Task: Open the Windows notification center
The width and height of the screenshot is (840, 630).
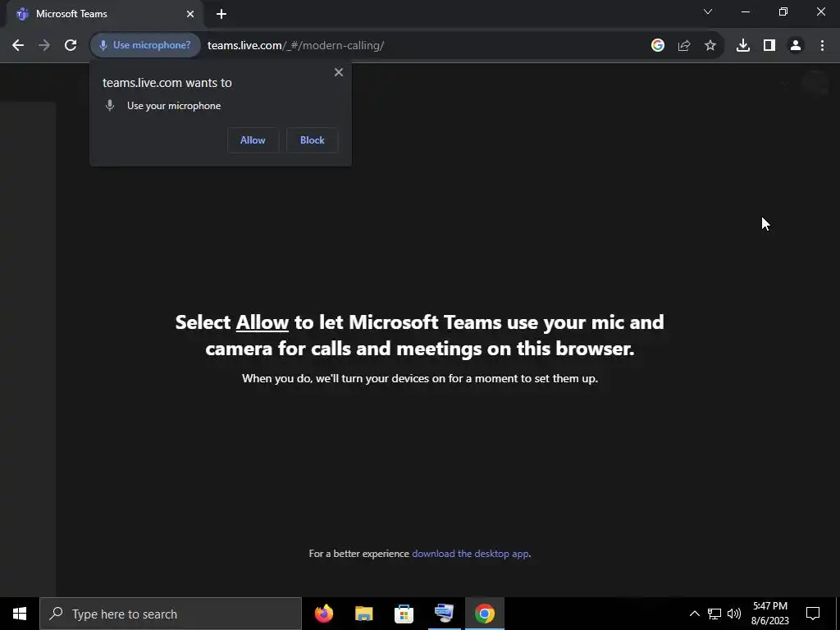Action: (813, 614)
